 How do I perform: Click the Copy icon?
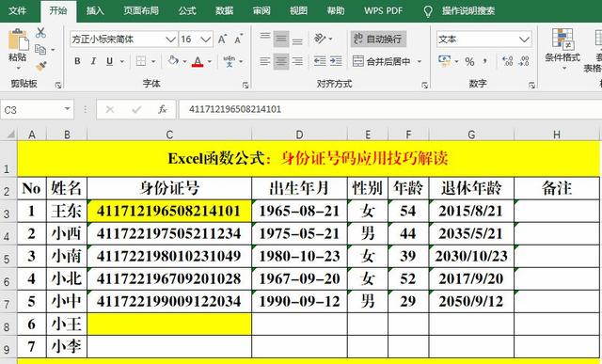coord(40,49)
